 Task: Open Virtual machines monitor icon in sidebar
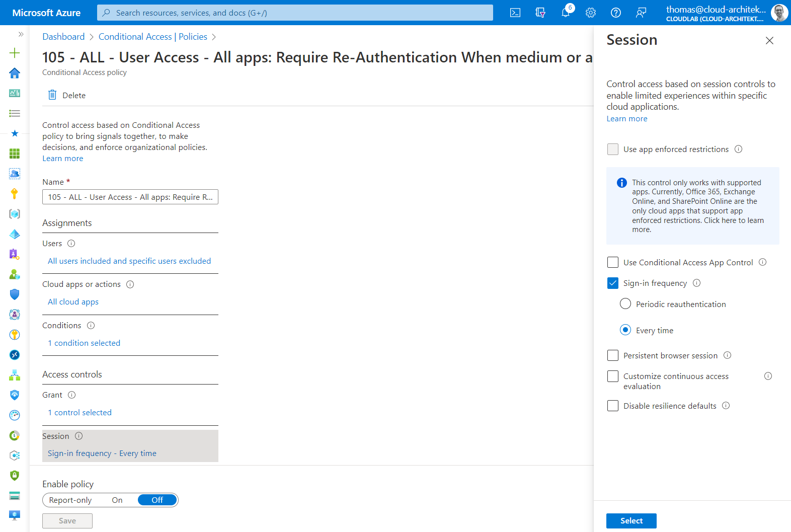click(15, 515)
